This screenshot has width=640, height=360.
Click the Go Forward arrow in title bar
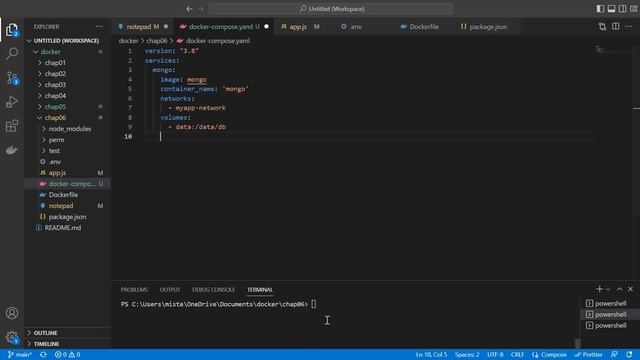[200, 9]
